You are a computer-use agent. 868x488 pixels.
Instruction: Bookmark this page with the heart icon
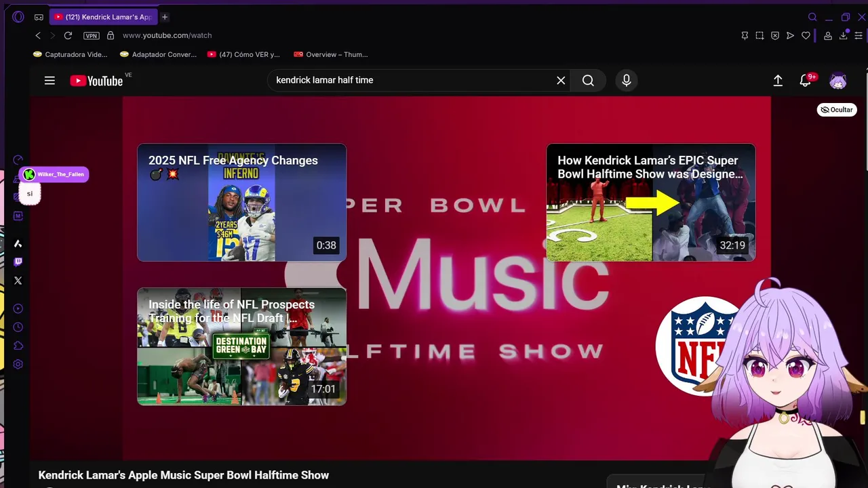806,35
